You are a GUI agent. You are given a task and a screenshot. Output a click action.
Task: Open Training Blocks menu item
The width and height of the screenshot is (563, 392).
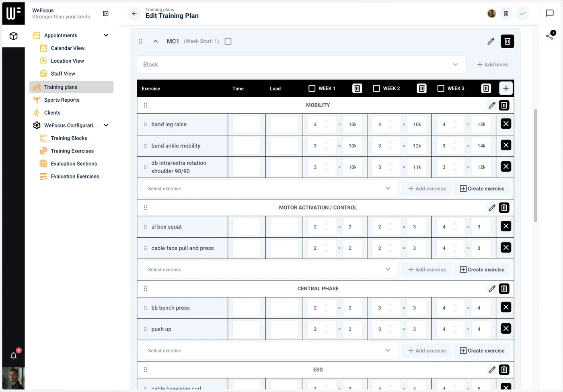coord(69,138)
